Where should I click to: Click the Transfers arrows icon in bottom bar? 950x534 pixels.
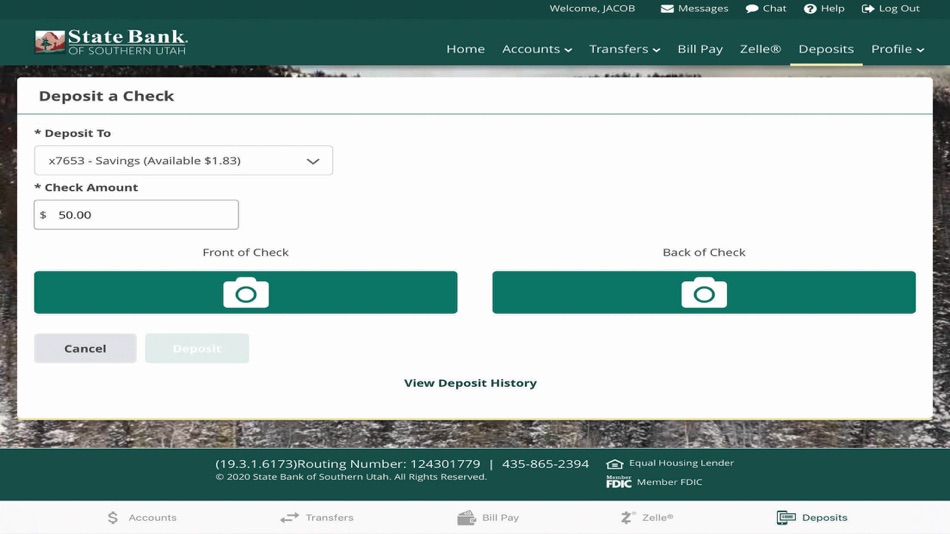[290, 518]
